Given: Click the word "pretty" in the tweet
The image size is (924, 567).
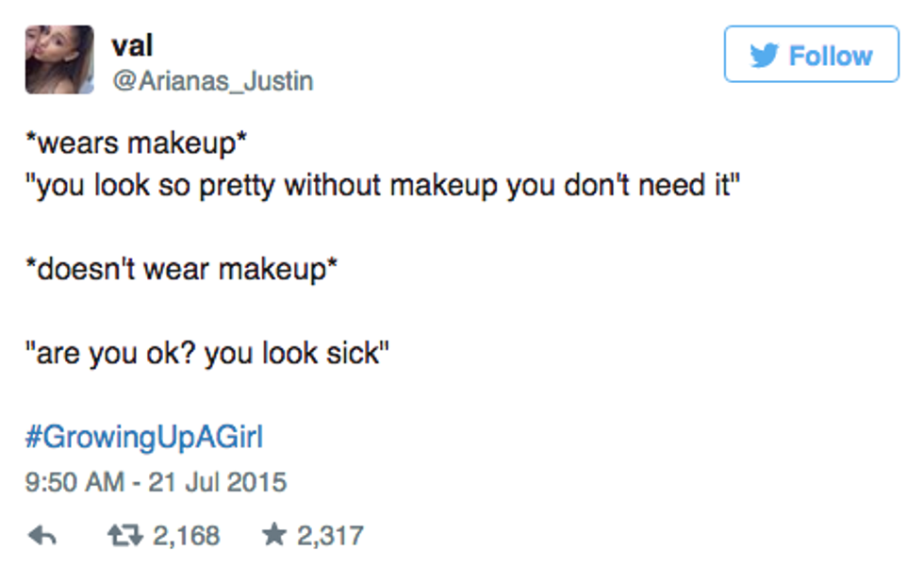Looking at the screenshot, I should [x=232, y=183].
